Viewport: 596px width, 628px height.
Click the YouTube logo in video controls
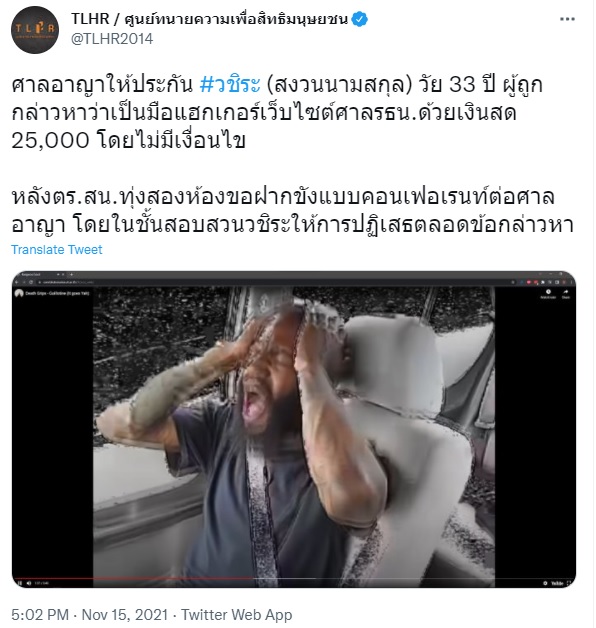(557, 583)
